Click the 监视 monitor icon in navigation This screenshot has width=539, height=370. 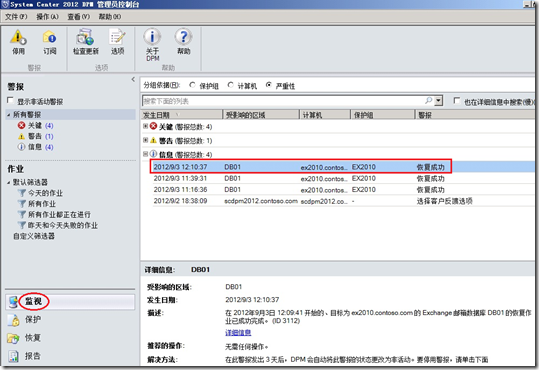(x=13, y=302)
